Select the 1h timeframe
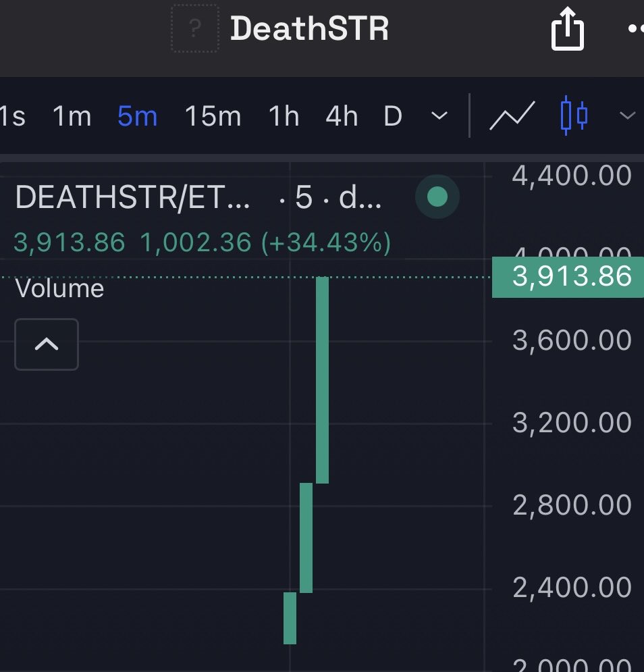 pyautogui.click(x=284, y=116)
